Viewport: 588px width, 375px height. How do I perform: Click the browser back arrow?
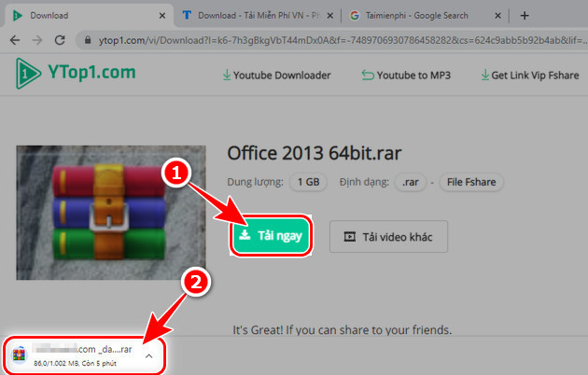[15, 40]
